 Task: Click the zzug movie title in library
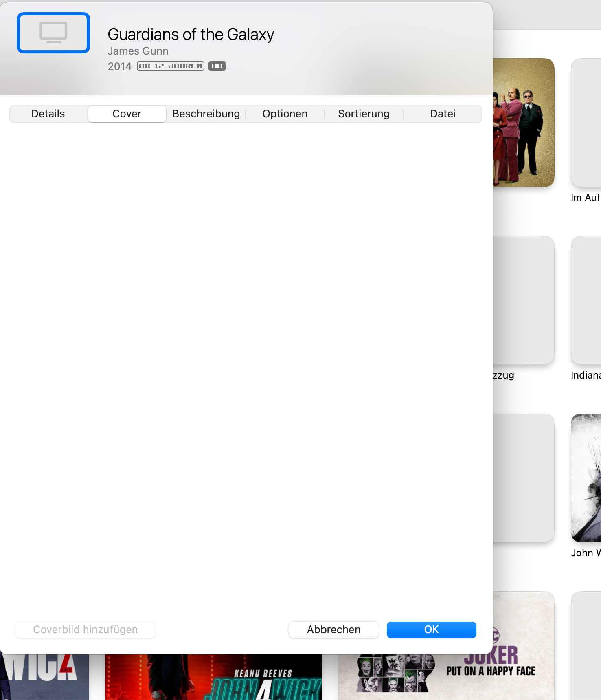coord(504,375)
